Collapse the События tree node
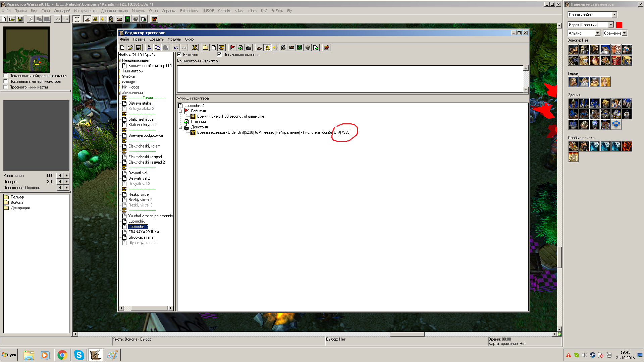This screenshot has height=362, width=644. (180, 111)
